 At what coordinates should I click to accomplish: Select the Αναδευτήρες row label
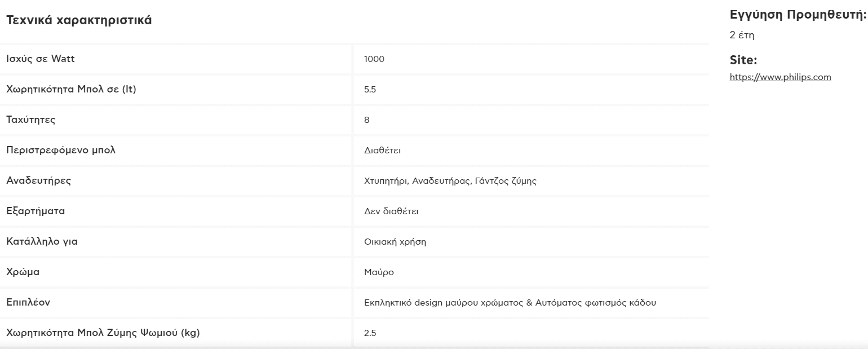[39, 180]
